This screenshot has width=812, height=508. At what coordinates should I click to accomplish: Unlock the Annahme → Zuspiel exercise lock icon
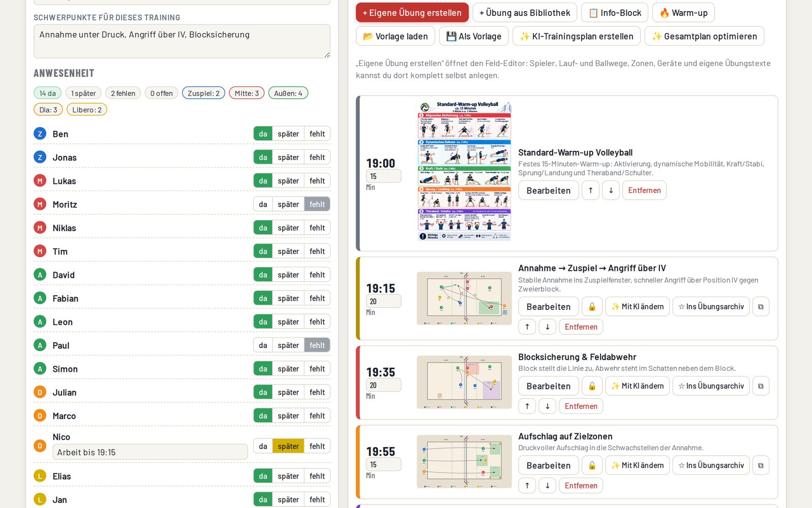tap(592, 306)
